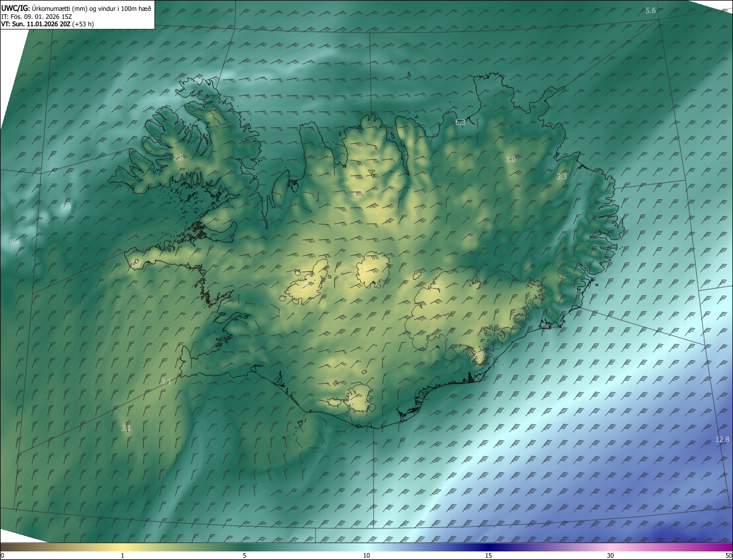733x560 pixels.
Task: Click the colorbar tick label 50
Action: coord(729,555)
